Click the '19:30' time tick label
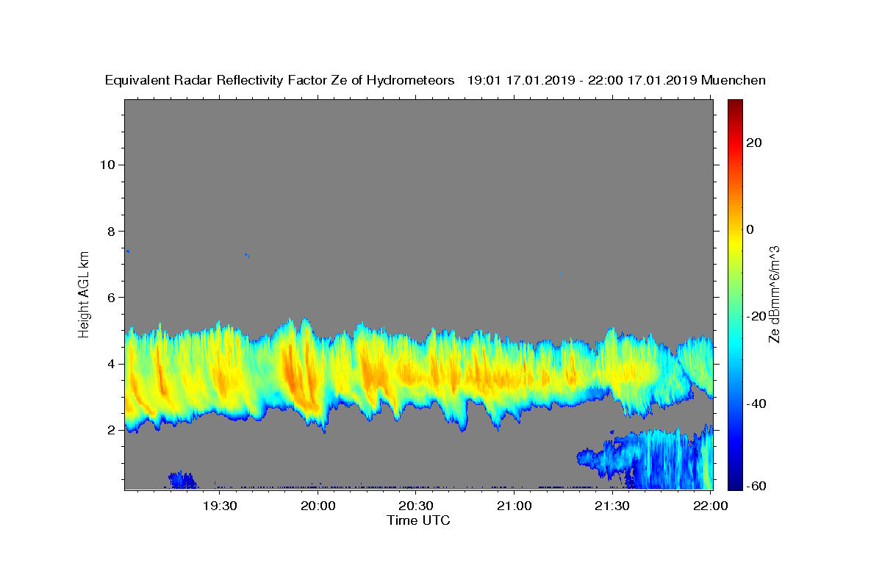 [x=219, y=506]
